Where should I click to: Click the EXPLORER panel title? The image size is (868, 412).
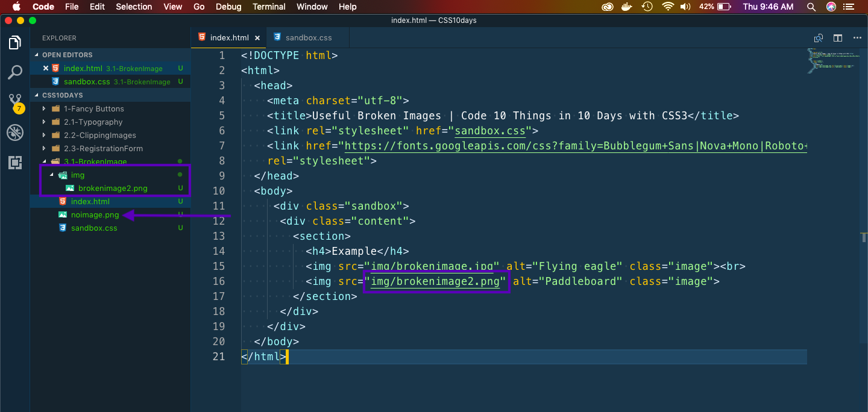59,38
